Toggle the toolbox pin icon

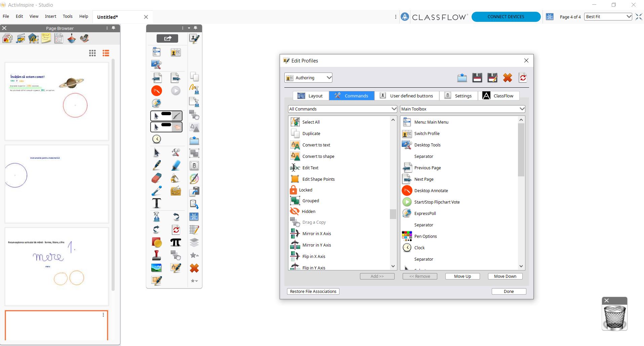coord(196,28)
